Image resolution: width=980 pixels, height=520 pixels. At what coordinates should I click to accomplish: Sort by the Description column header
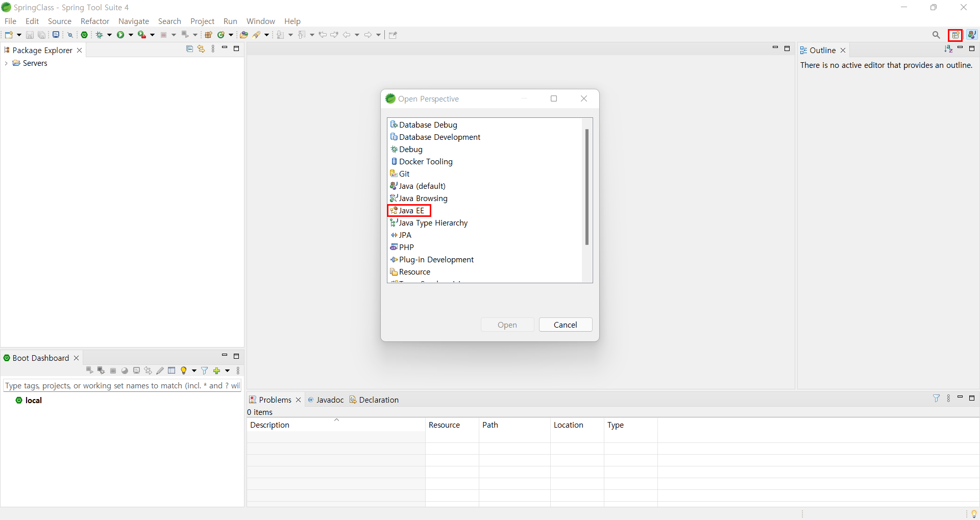pos(336,425)
